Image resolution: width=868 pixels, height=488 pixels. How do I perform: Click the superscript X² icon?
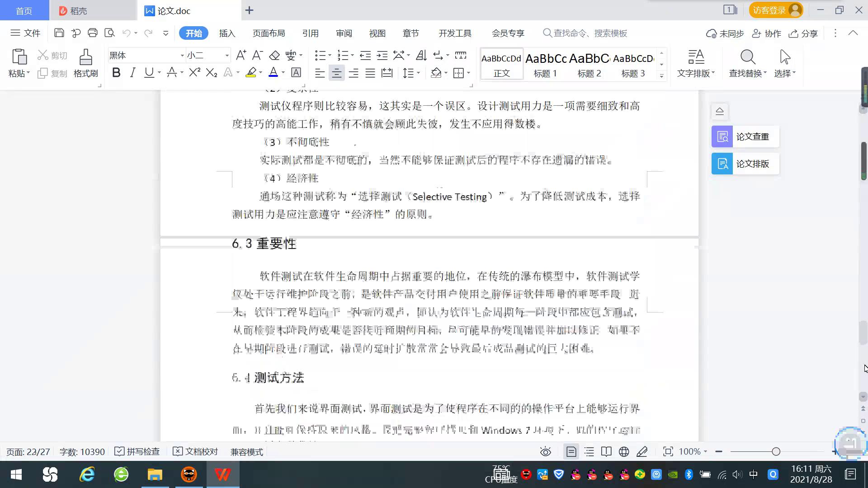tap(194, 73)
